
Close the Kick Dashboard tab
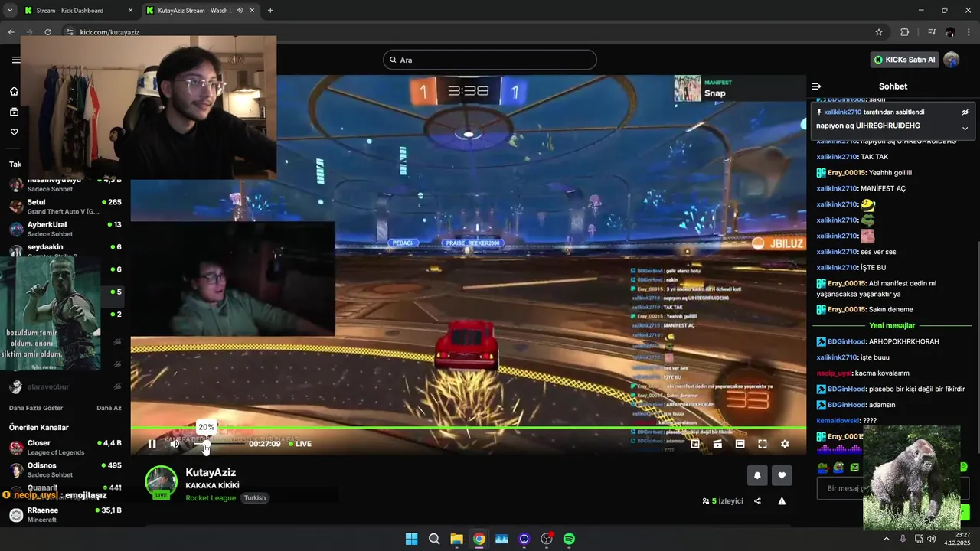pyautogui.click(x=130, y=11)
